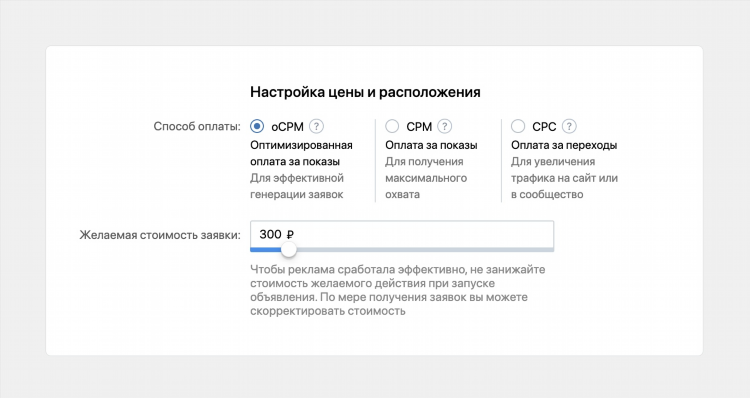The image size is (750, 398).
Task: Click the "Способ оплаты:" label
Action: [x=197, y=126]
